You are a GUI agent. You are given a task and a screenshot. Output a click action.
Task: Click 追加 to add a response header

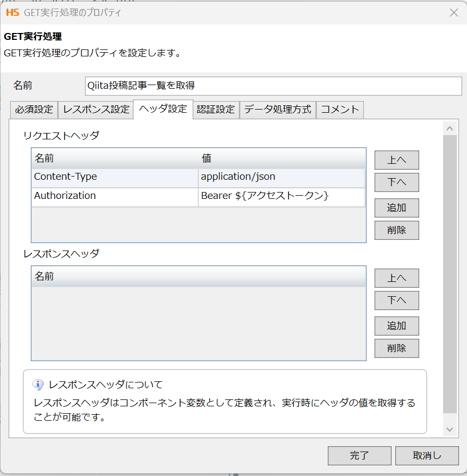tap(396, 326)
